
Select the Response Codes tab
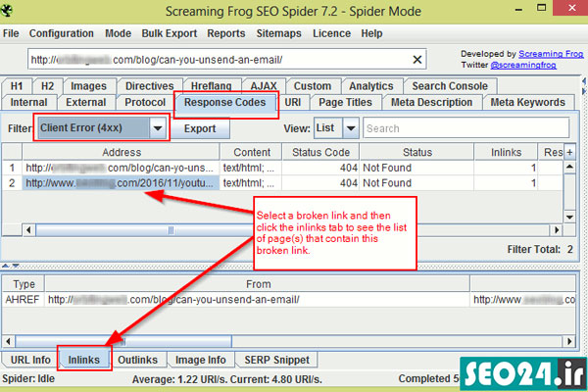pyautogui.click(x=225, y=102)
